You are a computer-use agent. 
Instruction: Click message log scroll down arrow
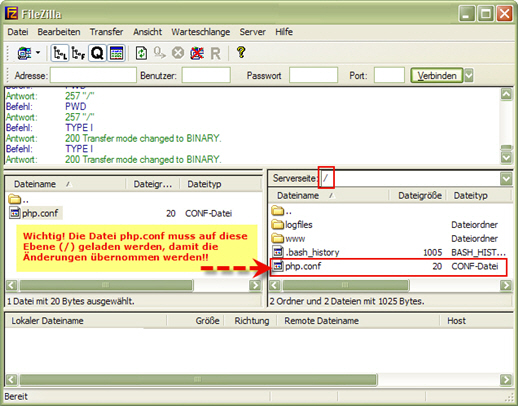click(506, 157)
